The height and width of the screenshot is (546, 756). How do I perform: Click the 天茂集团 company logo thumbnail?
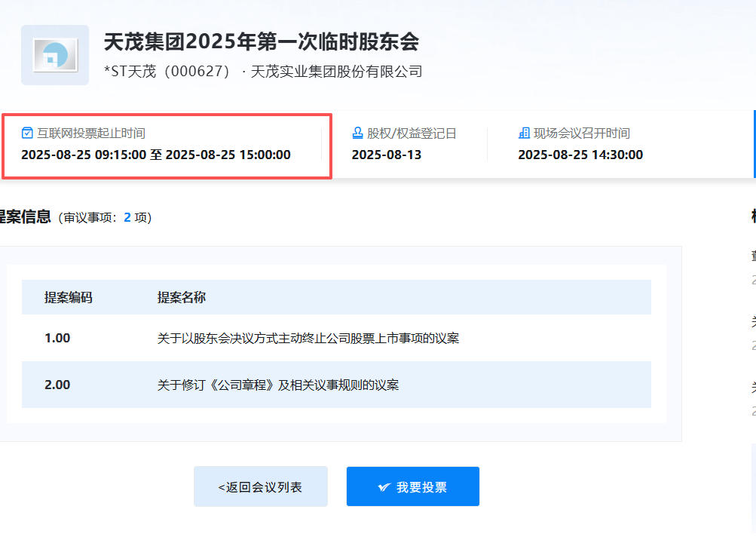point(55,55)
